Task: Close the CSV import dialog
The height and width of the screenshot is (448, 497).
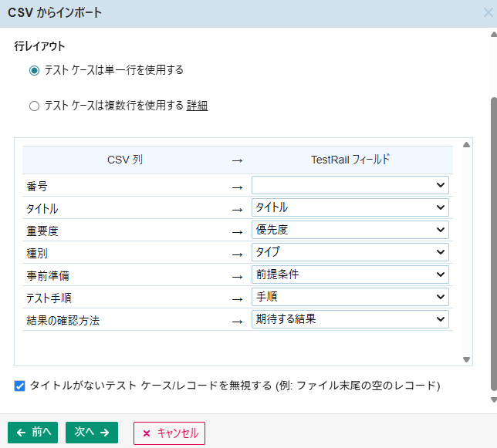Action: (x=488, y=13)
